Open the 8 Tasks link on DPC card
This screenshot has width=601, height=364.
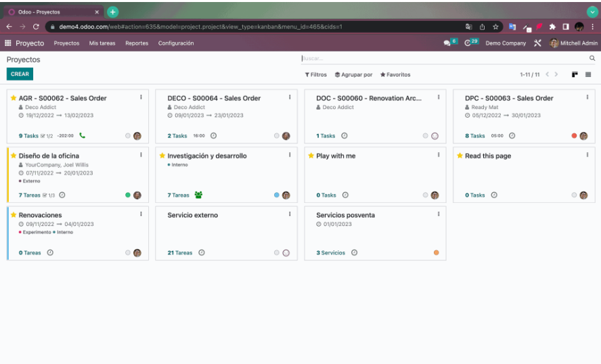click(475, 135)
